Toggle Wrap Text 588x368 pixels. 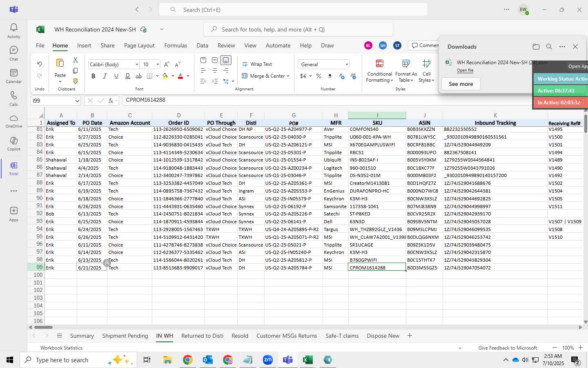(257, 64)
